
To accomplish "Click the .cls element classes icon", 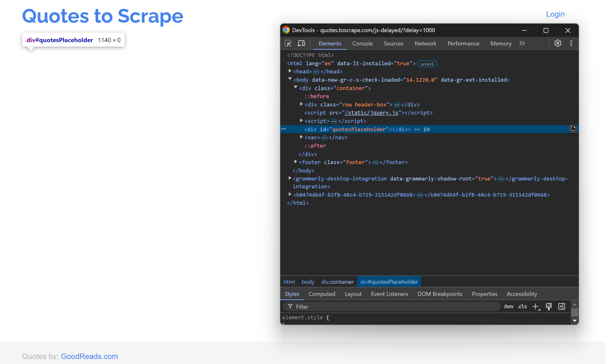I will click(x=522, y=306).
